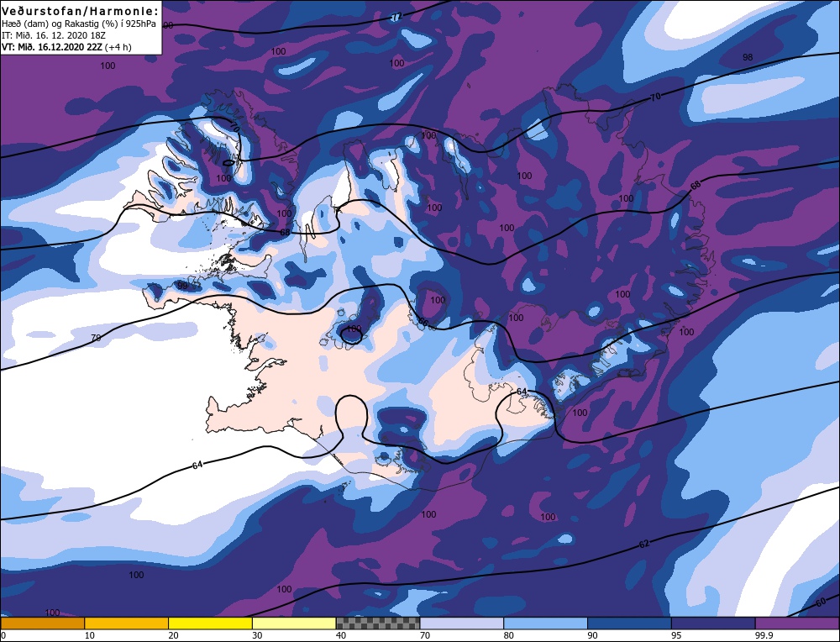The width and height of the screenshot is (840, 642).
Task: Click the legend scale number '30'
Action: point(257,635)
